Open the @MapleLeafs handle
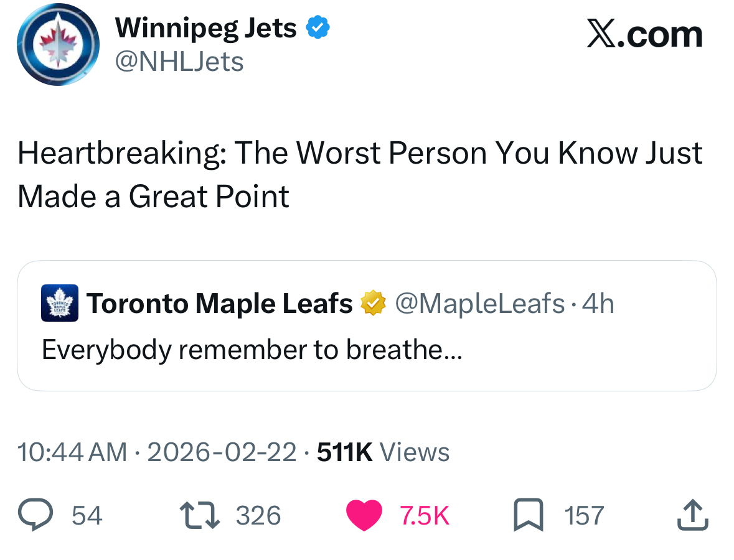Screen dimensions: 734x560 pos(479,304)
